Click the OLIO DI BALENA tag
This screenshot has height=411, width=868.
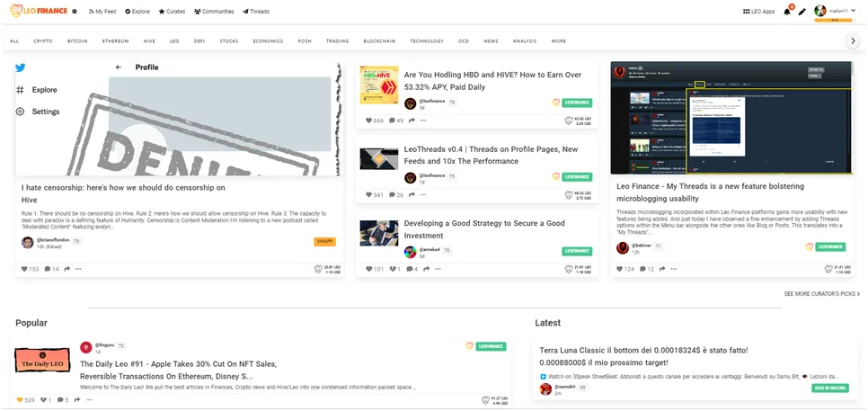pyautogui.click(x=829, y=389)
